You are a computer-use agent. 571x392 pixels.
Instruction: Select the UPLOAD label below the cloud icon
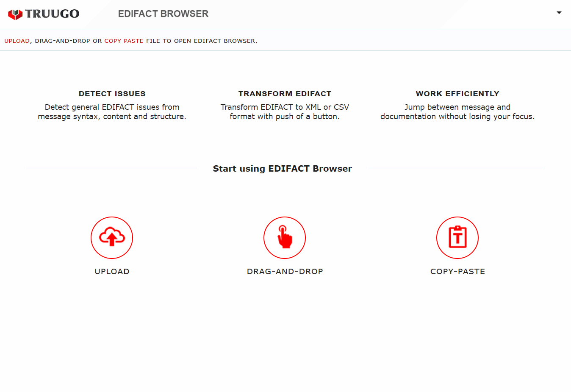pyautogui.click(x=112, y=272)
